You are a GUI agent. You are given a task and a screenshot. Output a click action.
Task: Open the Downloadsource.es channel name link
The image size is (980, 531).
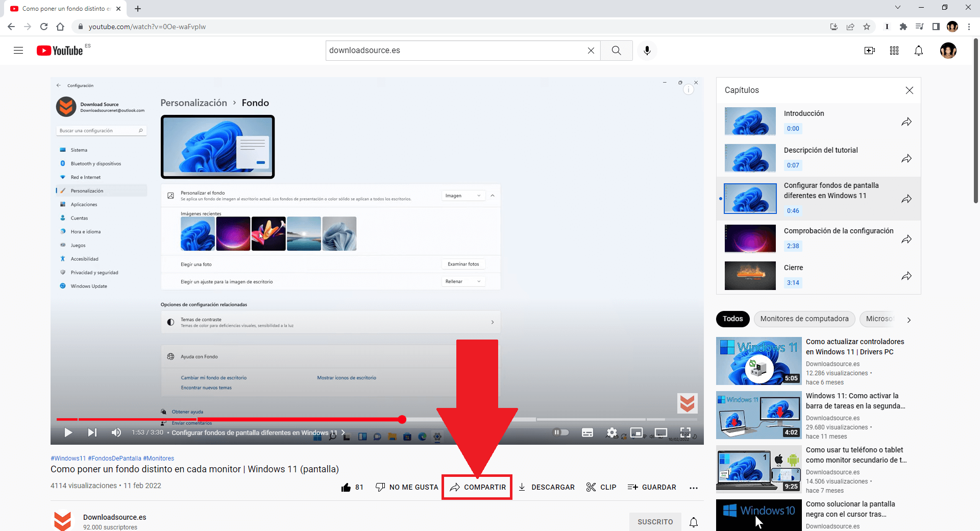(115, 517)
